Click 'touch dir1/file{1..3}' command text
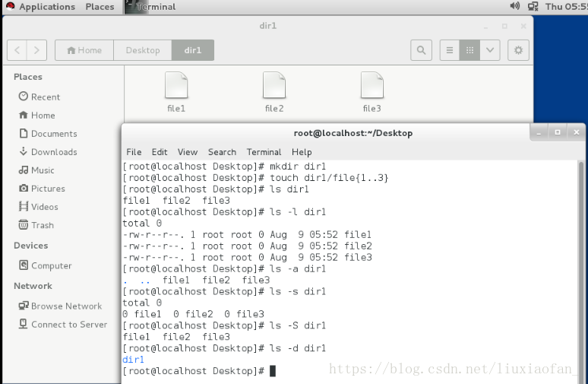Screen dimensions: 588x384 point(329,177)
